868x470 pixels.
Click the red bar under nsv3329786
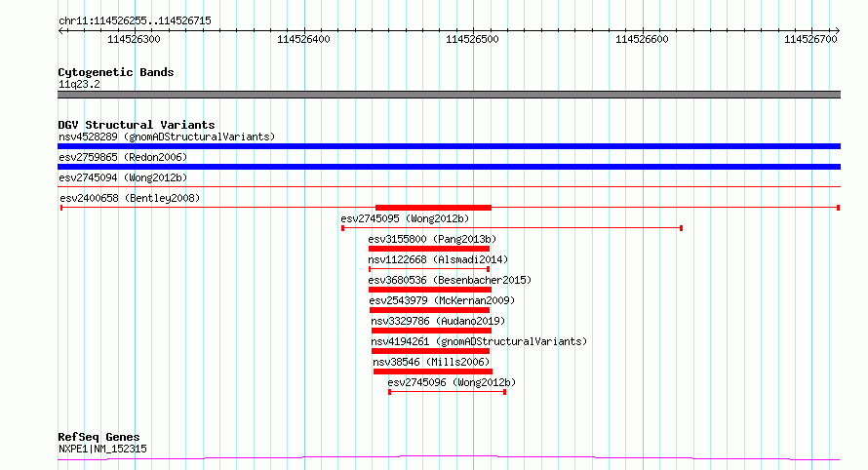pyautogui.click(x=431, y=331)
